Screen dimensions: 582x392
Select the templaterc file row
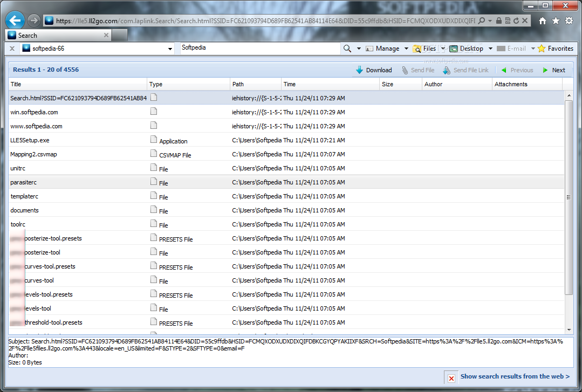(x=286, y=196)
